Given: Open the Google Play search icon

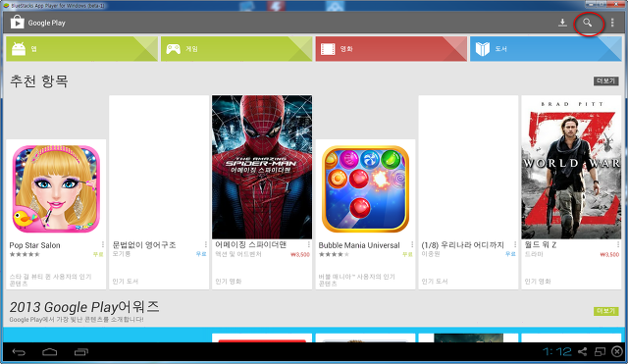Looking at the screenshot, I should pos(587,23).
